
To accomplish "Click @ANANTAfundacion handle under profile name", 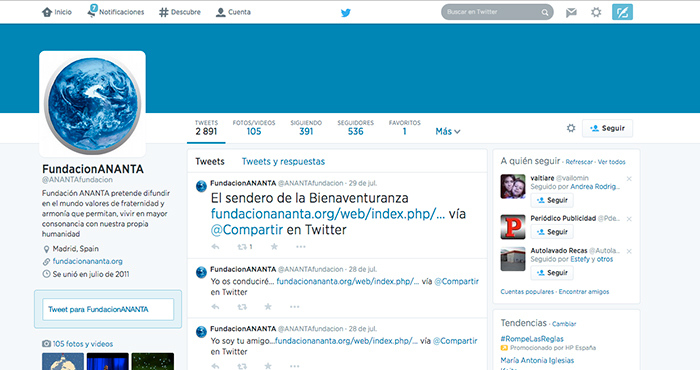I will tap(77, 180).
